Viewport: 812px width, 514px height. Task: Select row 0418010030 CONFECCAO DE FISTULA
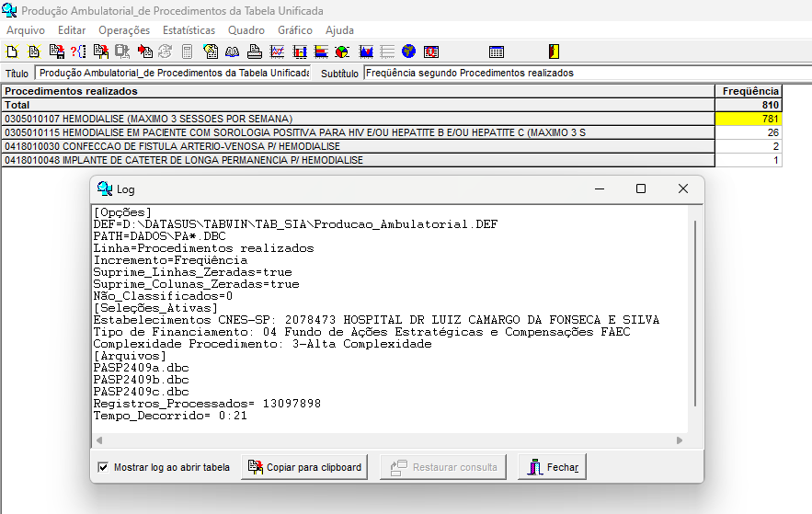(x=358, y=146)
